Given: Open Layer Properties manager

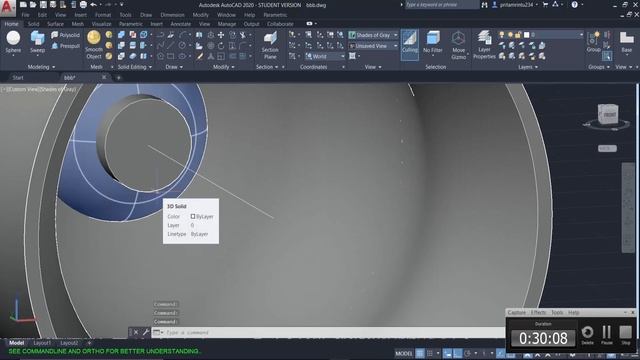Looking at the screenshot, I should click(x=484, y=45).
